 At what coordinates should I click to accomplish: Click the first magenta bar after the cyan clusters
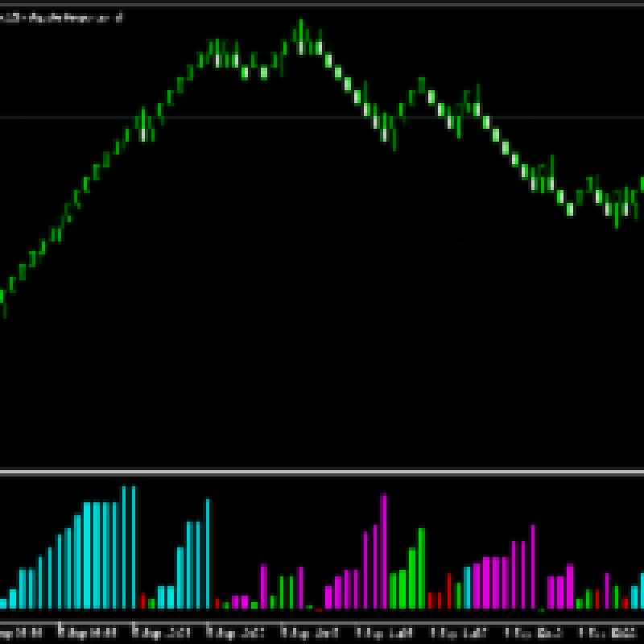(236, 602)
